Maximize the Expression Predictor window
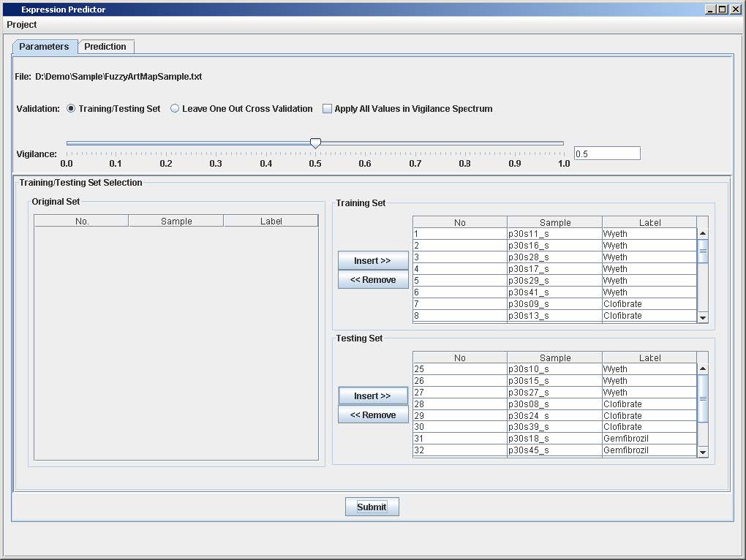 click(x=722, y=9)
